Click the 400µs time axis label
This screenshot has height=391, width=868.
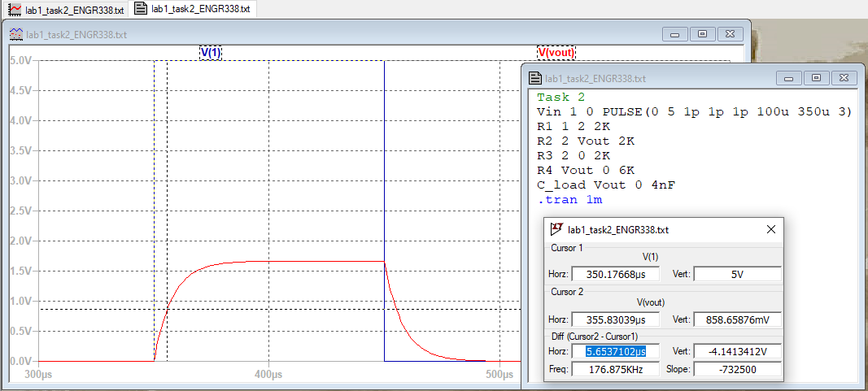tap(268, 375)
